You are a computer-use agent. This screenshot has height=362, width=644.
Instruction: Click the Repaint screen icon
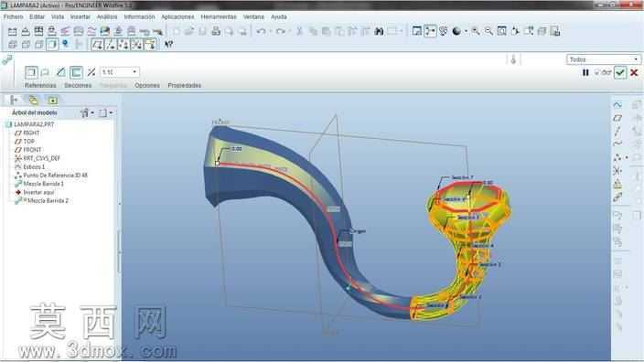[x=416, y=31]
